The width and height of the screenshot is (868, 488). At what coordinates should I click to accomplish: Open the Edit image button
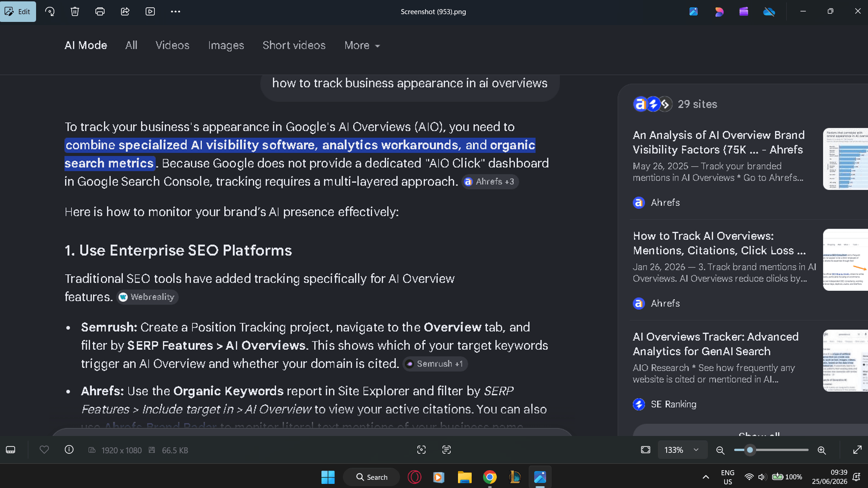coord(18,11)
